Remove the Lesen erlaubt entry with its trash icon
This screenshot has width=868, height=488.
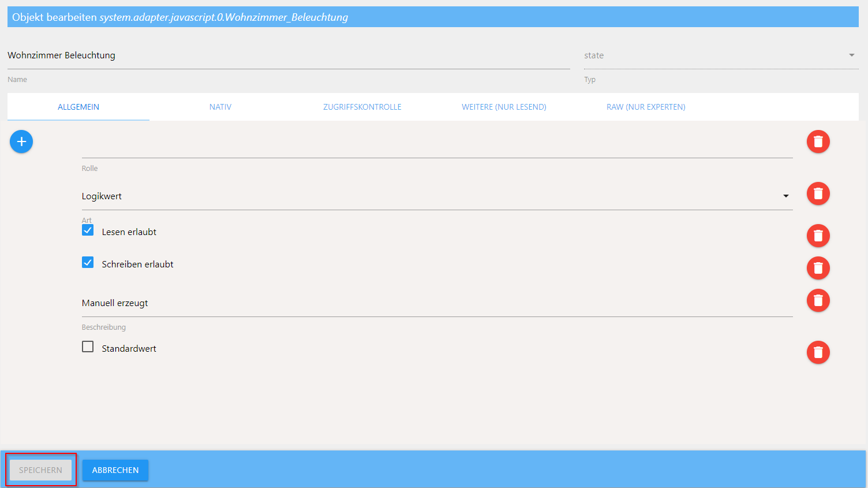click(x=818, y=236)
